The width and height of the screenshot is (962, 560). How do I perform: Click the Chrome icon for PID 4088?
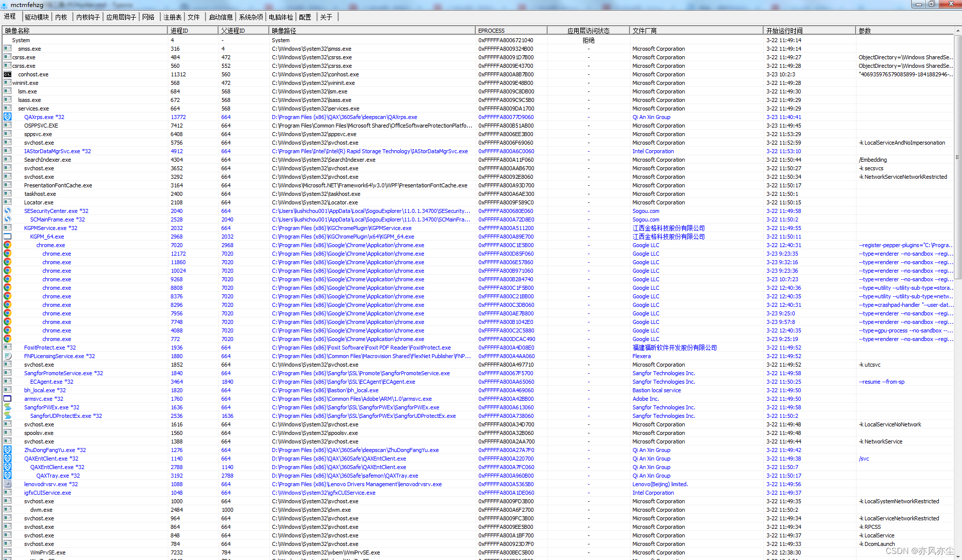8,330
